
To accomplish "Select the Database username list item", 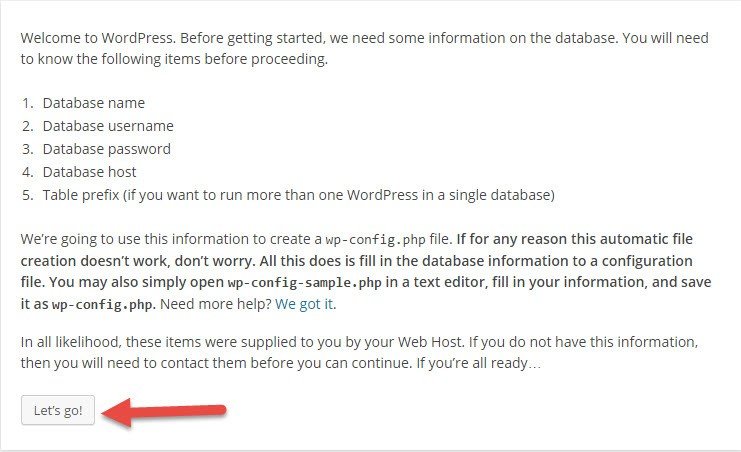I will point(108,126).
